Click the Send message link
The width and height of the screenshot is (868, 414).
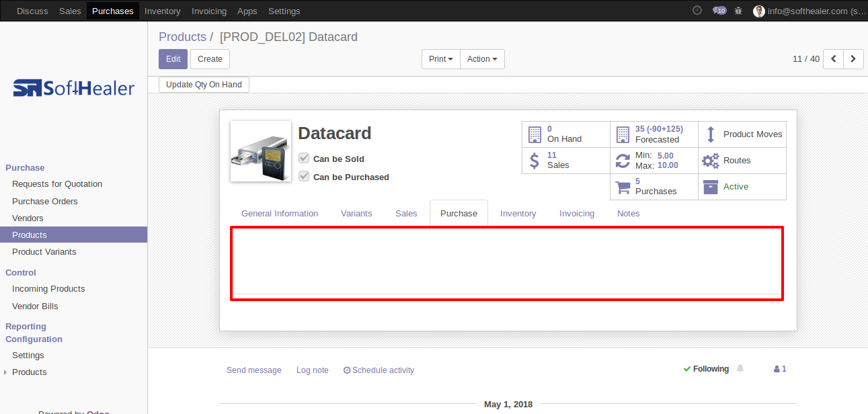tap(254, 370)
